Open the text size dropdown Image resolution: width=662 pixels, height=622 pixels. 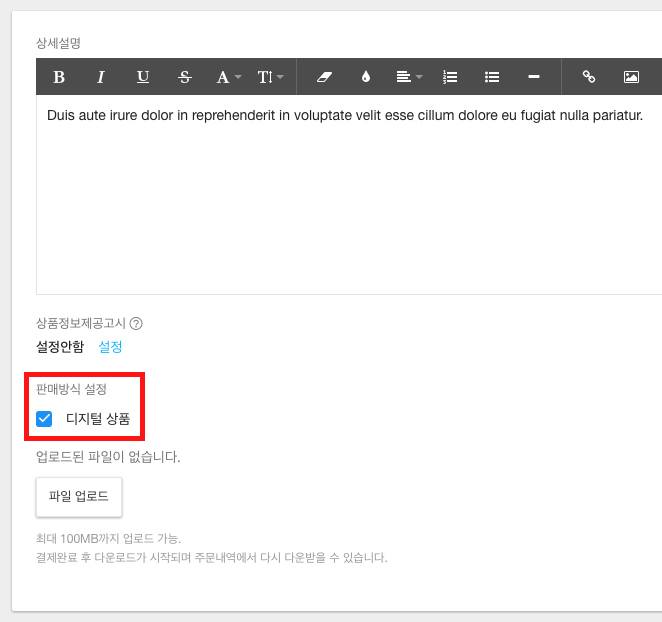pyautogui.click(x=270, y=77)
